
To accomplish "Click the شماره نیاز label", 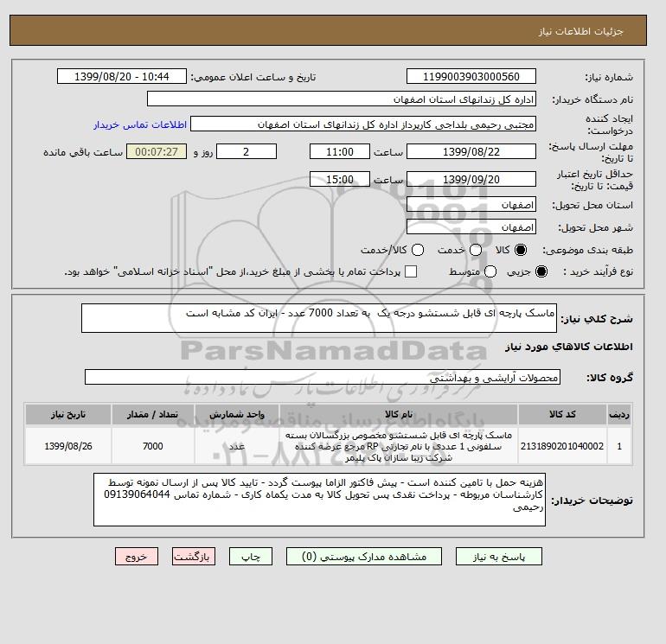I will [x=609, y=77].
